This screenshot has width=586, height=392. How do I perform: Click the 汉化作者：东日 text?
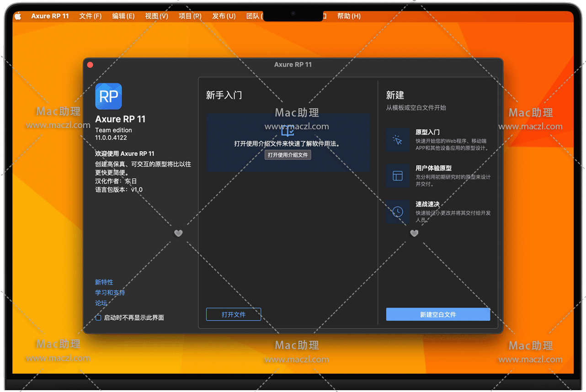116,181
